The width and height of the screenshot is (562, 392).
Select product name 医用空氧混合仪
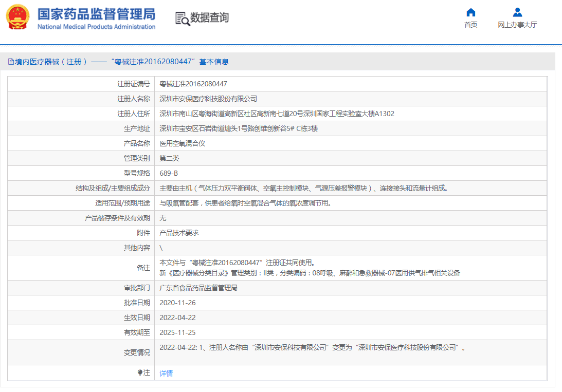pos(183,143)
